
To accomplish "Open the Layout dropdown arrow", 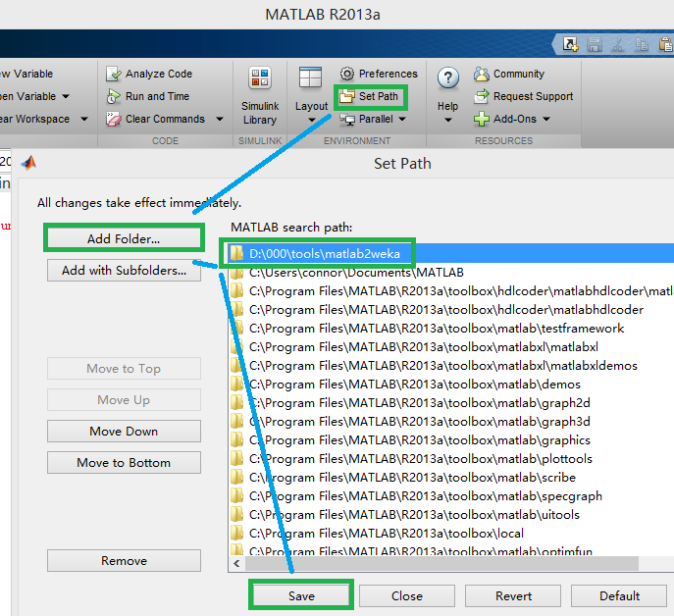I will 312,120.
